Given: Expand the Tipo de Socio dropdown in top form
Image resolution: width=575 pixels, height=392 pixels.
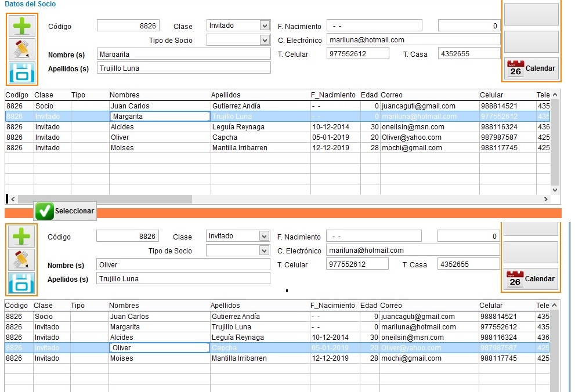Looking at the screenshot, I should pos(265,40).
